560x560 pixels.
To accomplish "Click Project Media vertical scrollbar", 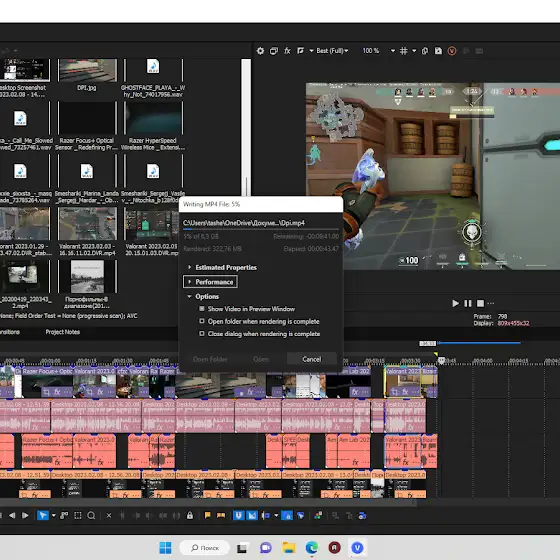I will coord(246,127).
